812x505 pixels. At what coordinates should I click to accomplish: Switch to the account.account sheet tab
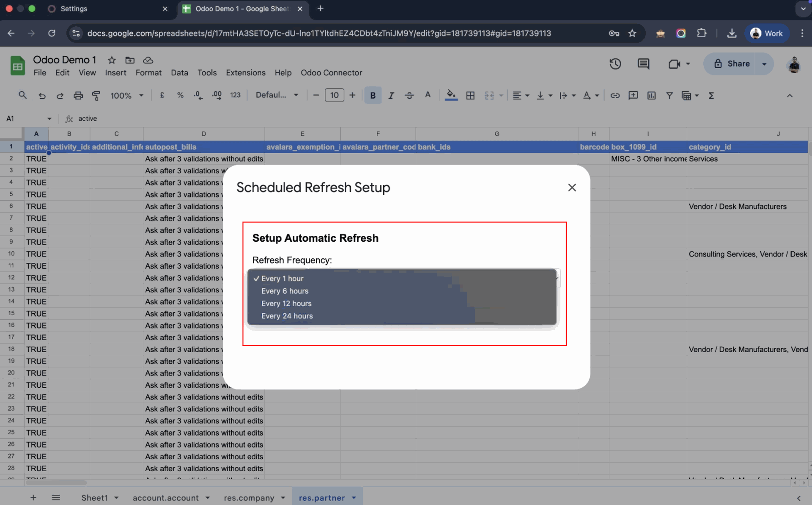165,498
